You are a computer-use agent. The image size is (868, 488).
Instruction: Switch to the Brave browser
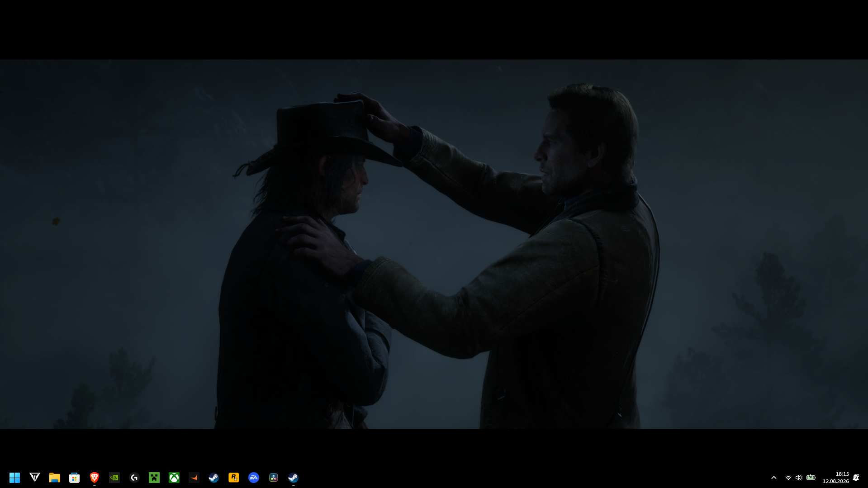pyautogui.click(x=95, y=478)
